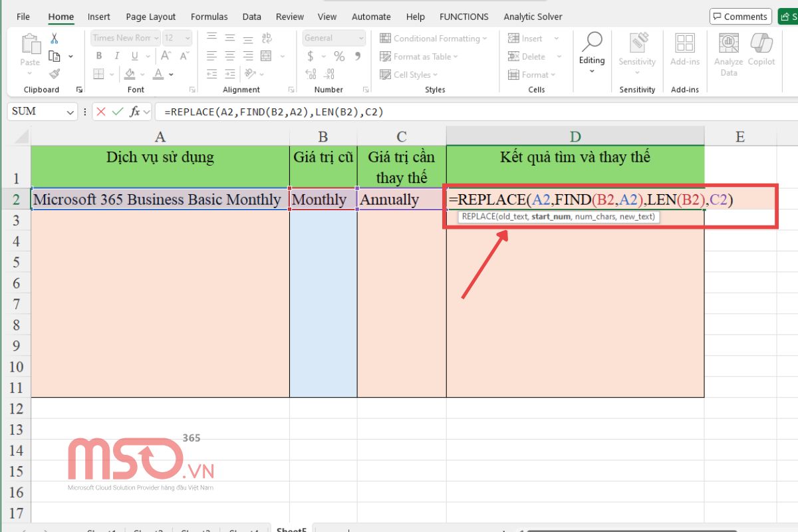This screenshot has width=798, height=532.
Task: Switch to the Formulas tab
Action: (209, 17)
